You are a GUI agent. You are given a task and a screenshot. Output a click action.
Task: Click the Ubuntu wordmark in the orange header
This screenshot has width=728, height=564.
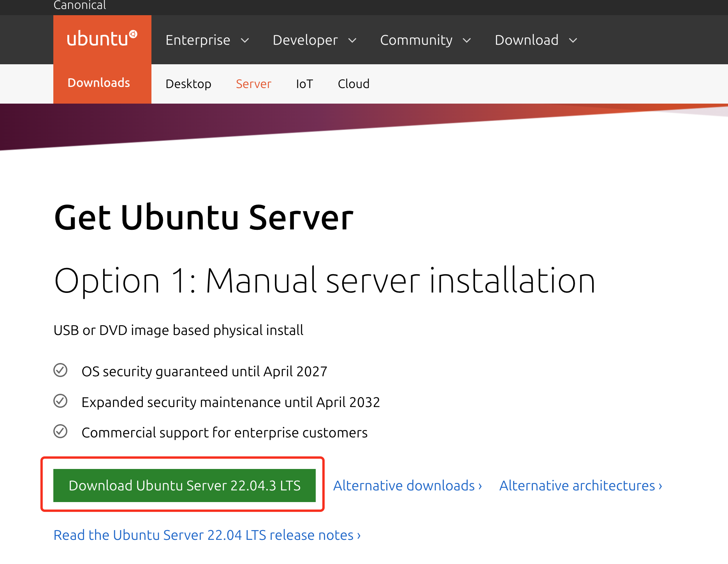pos(98,39)
